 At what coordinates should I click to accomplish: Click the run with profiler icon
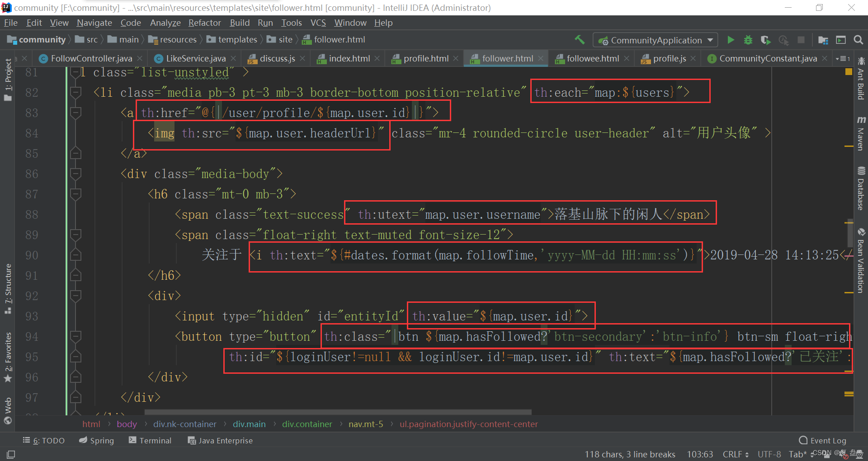783,40
